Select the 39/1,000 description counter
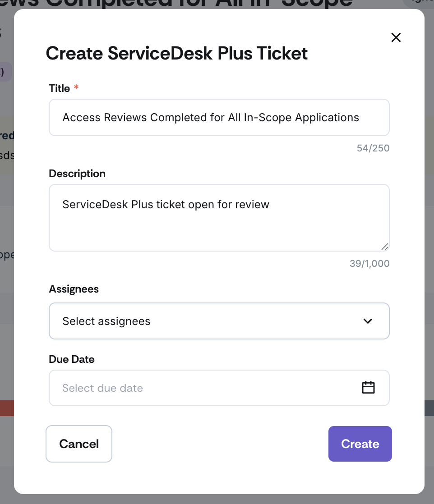434x504 pixels. click(x=369, y=264)
